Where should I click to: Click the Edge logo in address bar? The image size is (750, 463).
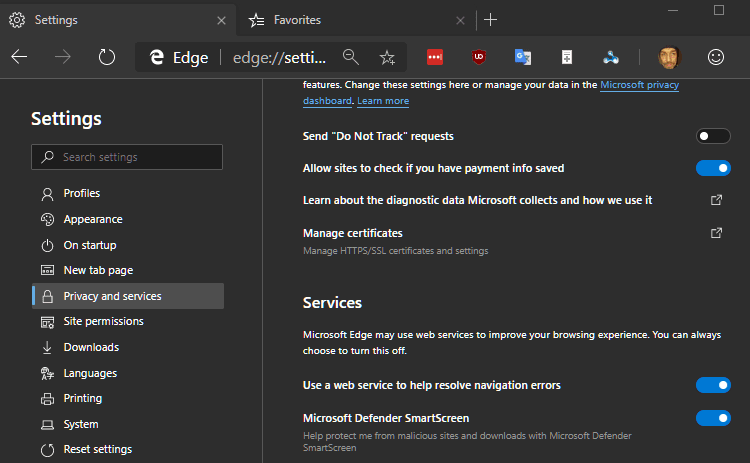(157, 57)
